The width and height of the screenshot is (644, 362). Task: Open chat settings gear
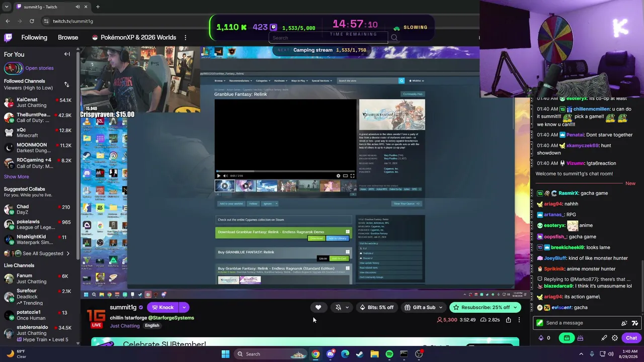click(615, 338)
